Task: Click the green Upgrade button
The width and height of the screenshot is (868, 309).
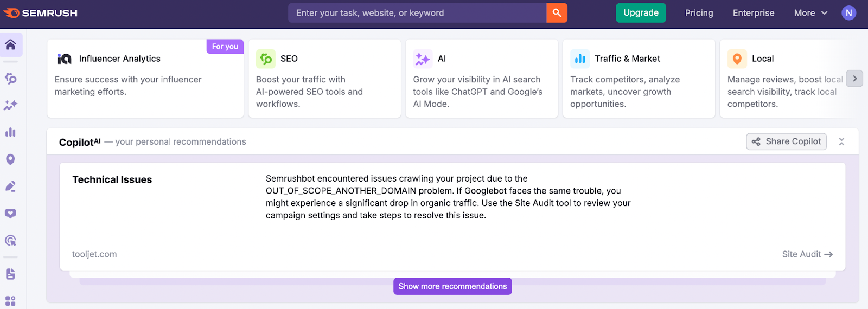Action: [641, 13]
